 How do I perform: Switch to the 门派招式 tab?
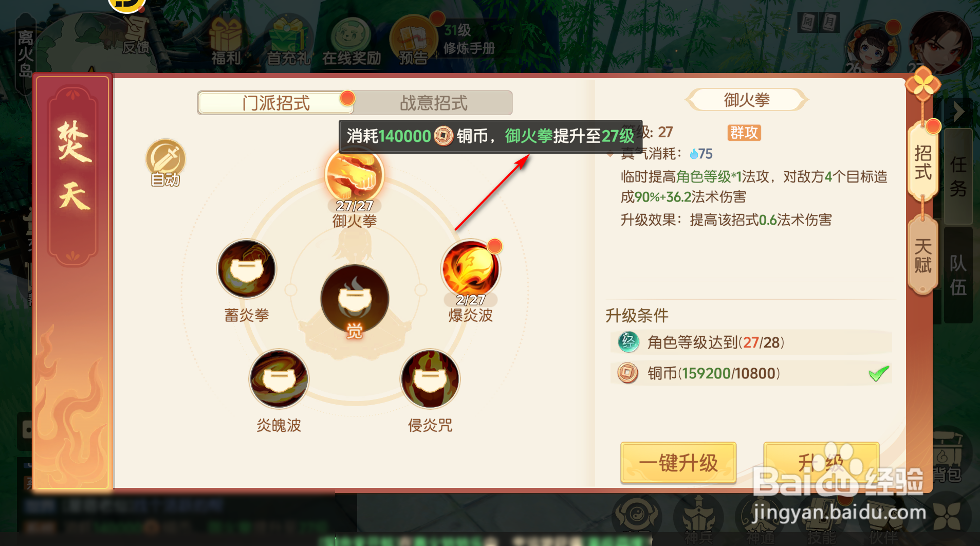276,103
